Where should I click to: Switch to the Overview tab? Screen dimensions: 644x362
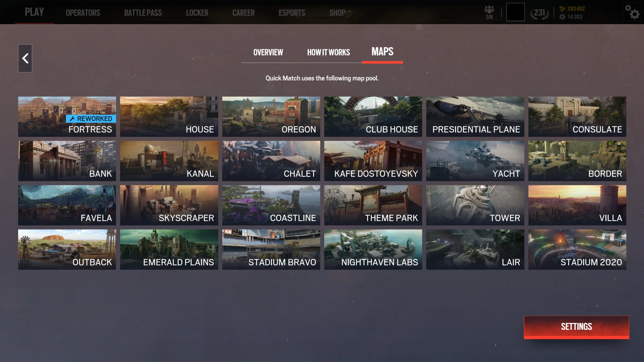[268, 53]
